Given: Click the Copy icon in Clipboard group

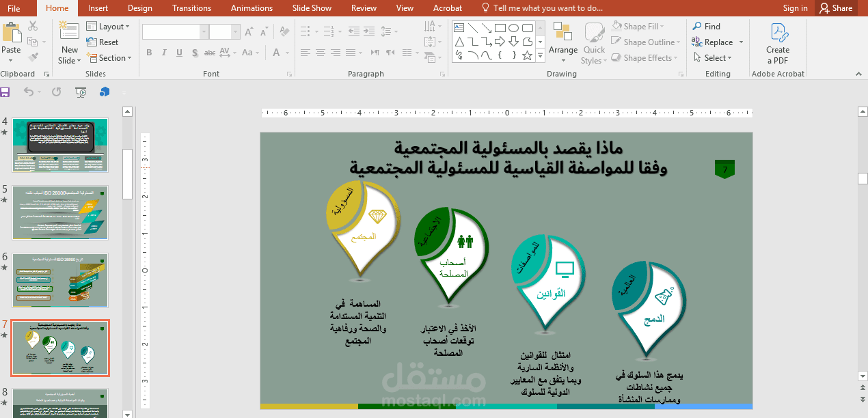Looking at the screenshot, I should 33,42.
